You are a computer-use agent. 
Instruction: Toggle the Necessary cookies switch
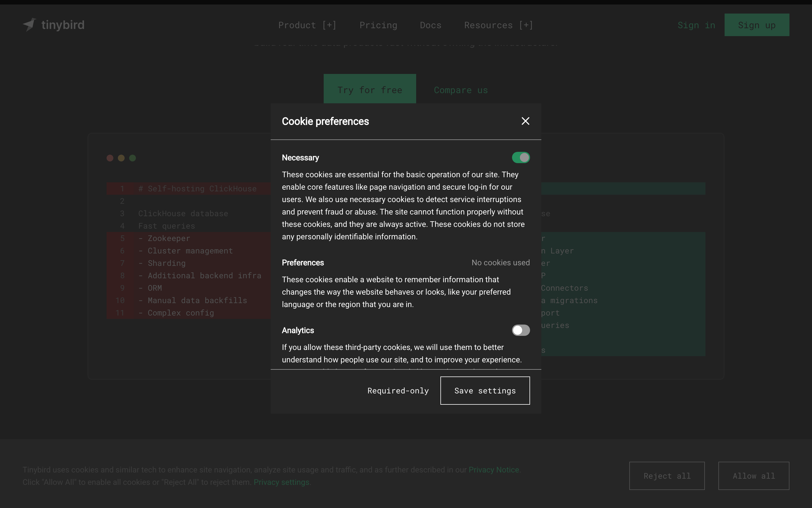[x=521, y=157]
